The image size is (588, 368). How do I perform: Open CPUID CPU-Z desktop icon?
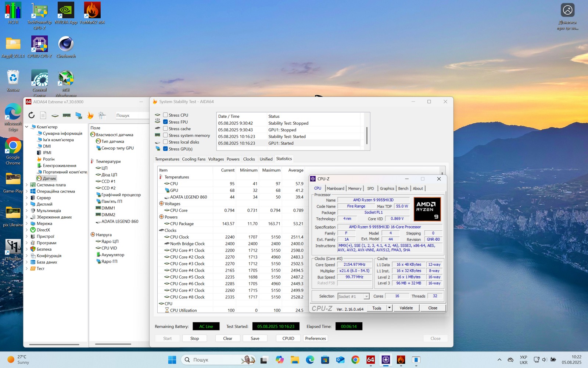pos(40,47)
